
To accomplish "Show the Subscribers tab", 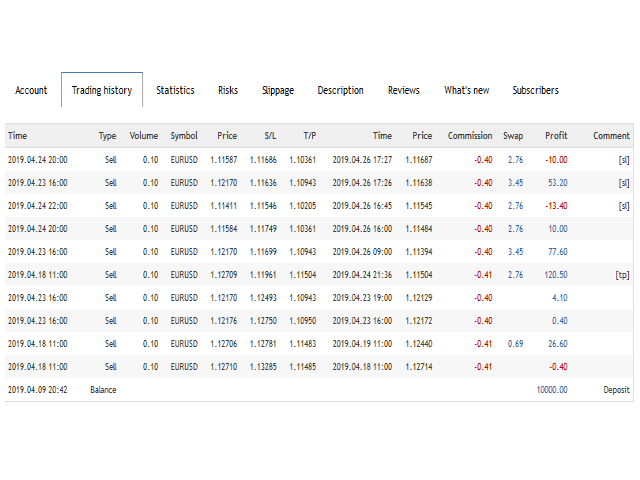I will [x=536, y=90].
